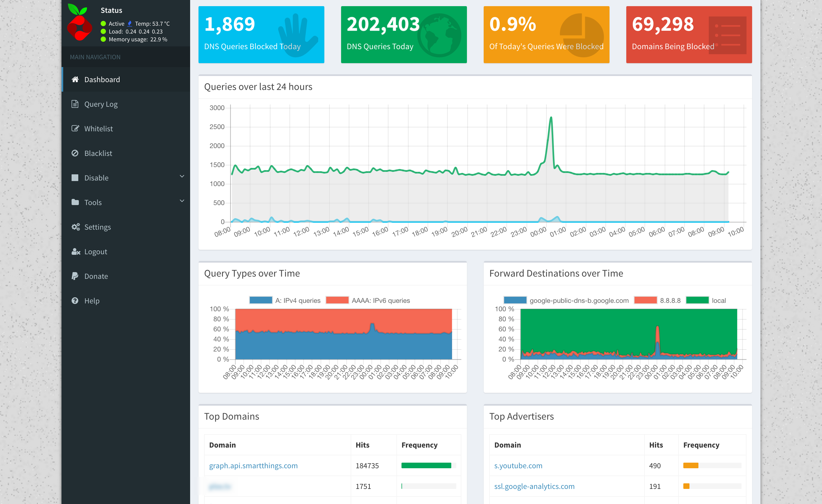Click the globe icon on DNS Queries card
The width and height of the screenshot is (822, 504).
pos(439,35)
